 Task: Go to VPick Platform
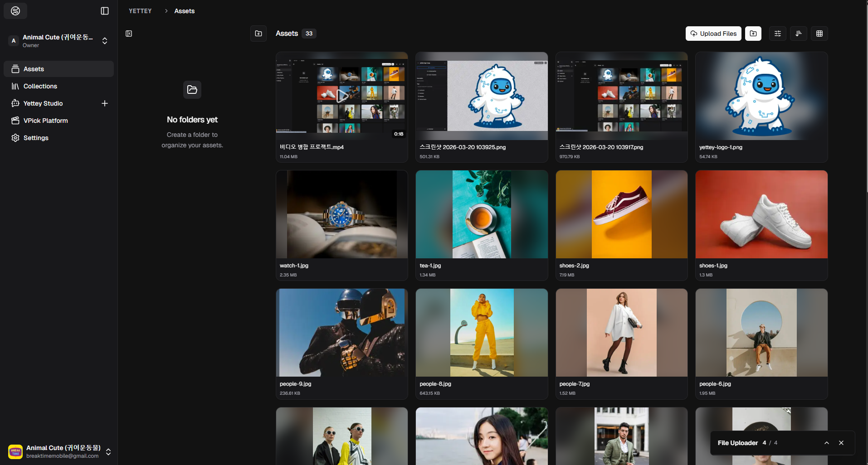coord(45,121)
